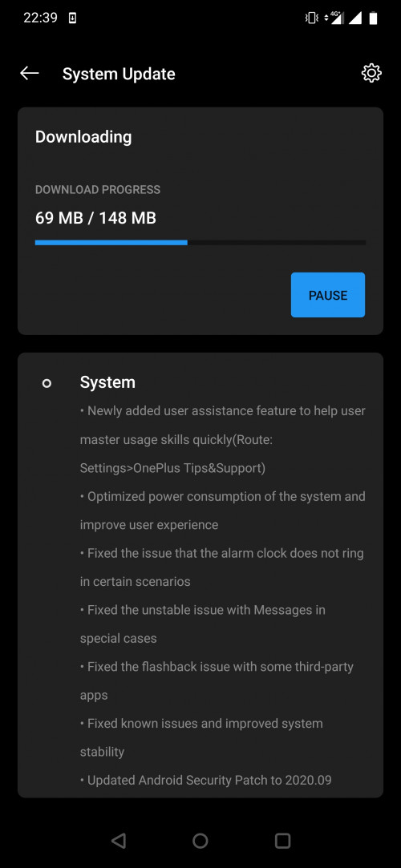Open recent apps square button
This screenshot has height=868, width=401.
pyautogui.click(x=282, y=841)
